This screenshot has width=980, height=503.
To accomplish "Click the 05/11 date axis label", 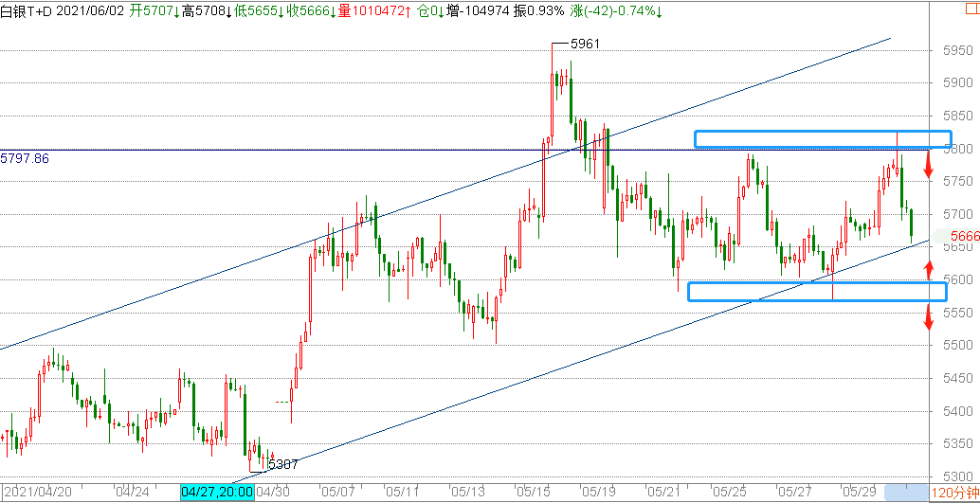I will [401, 493].
